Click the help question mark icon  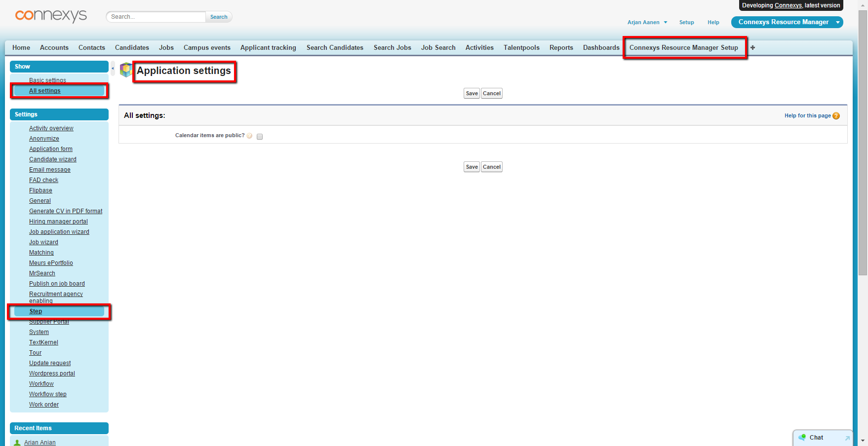[x=836, y=116]
